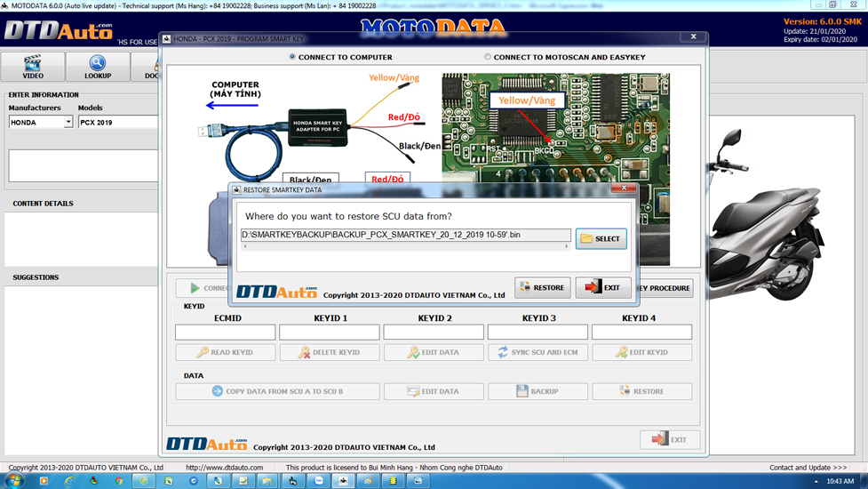
Task: Expand the Manufacturers dropdown showing HONDA
Action: 68,123
